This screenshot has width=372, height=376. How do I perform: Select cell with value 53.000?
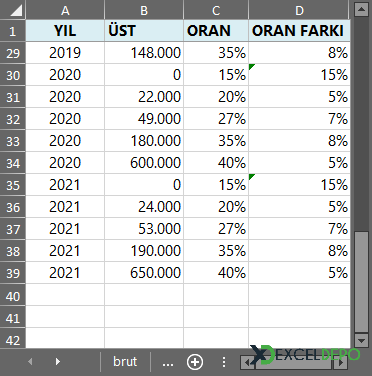pos(144,229)
